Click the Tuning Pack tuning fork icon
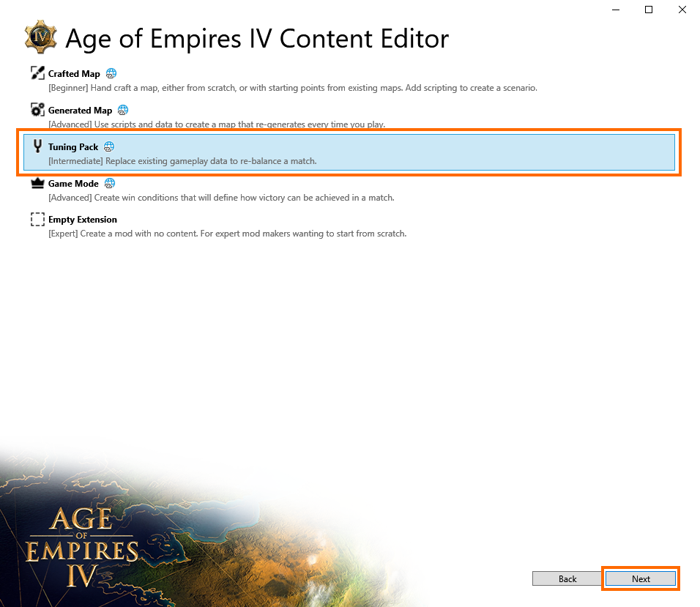 [37, 146]
